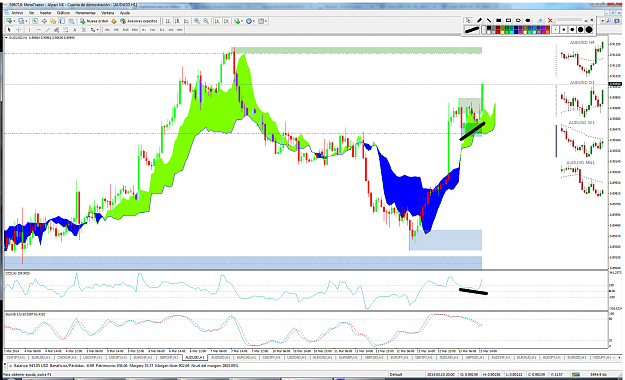Switch to M30 timeframe
This screenshot has height=380, width=625.
135,30
